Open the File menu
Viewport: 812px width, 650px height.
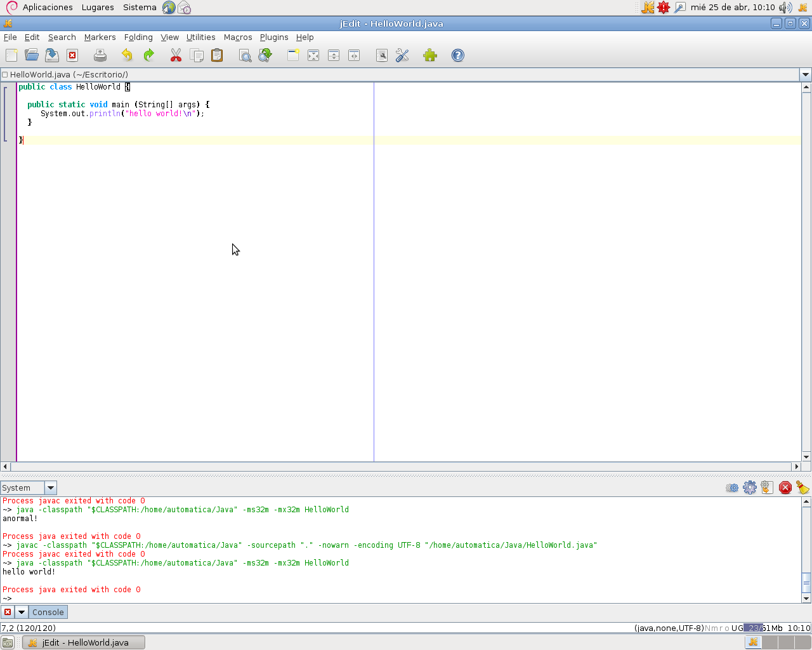tap(10, 37)
